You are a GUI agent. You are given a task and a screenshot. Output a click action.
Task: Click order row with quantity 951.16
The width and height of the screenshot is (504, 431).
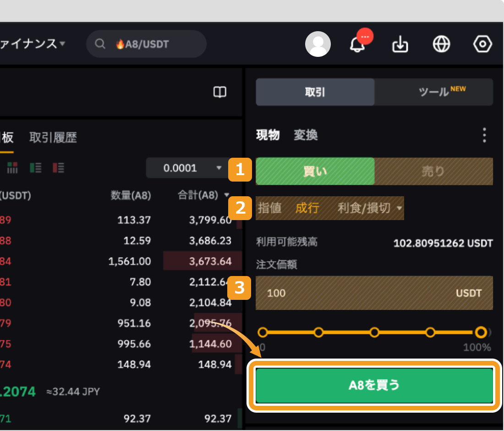point(121,323)
